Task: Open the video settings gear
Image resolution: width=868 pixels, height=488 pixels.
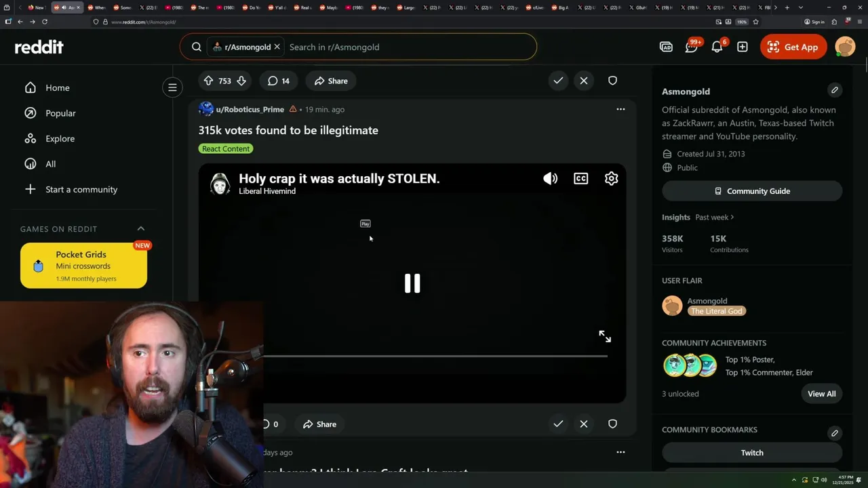Action: pyautogui.click(x=611, y=178)
